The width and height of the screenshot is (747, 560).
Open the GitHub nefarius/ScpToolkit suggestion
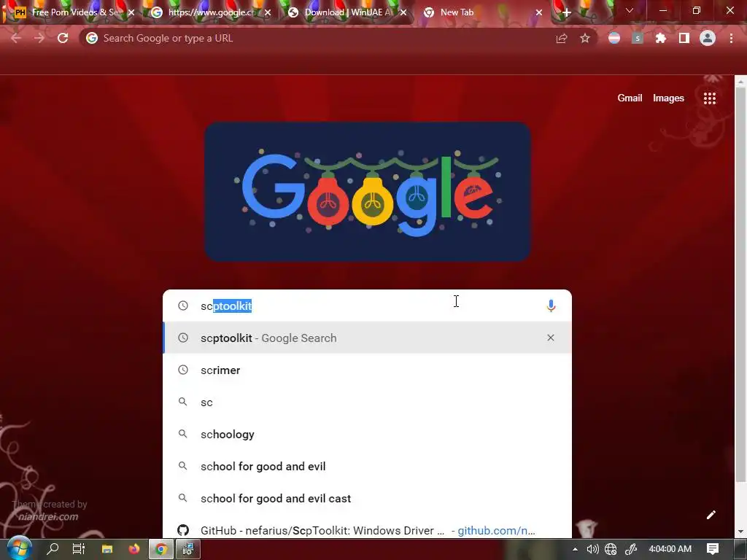click(367, 530)
